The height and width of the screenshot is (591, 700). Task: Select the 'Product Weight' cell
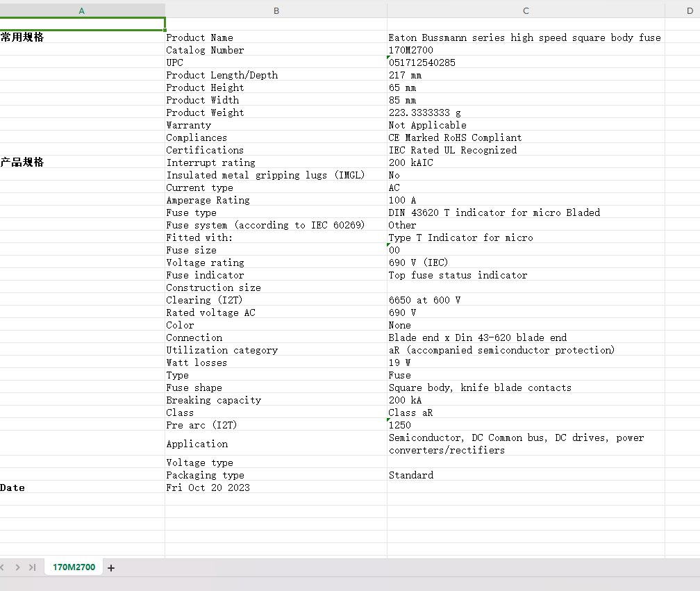[x=276, y=112]
